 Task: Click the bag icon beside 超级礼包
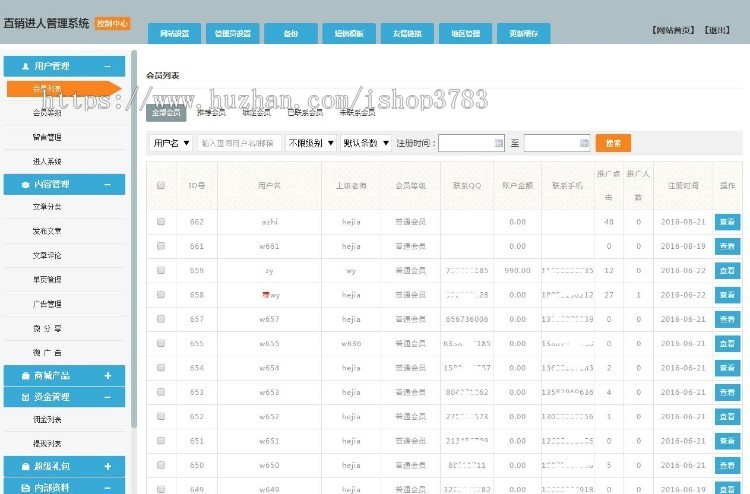click(x=26, y=466)
